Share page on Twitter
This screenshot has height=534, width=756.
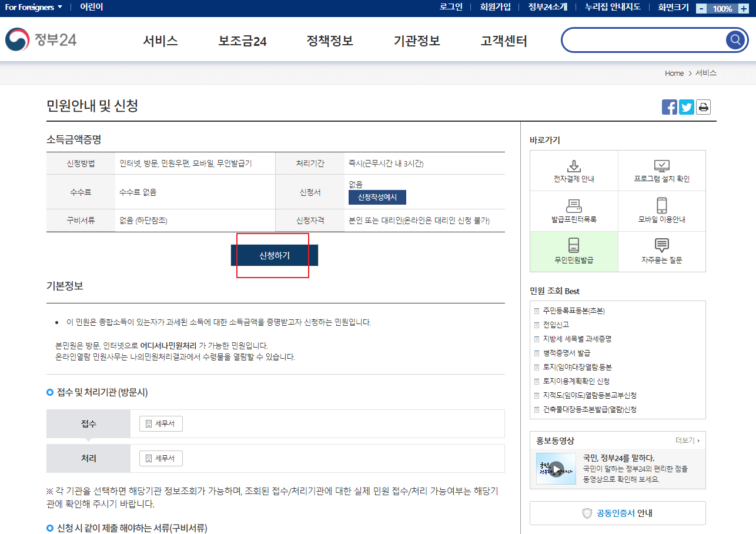(687, 107)
